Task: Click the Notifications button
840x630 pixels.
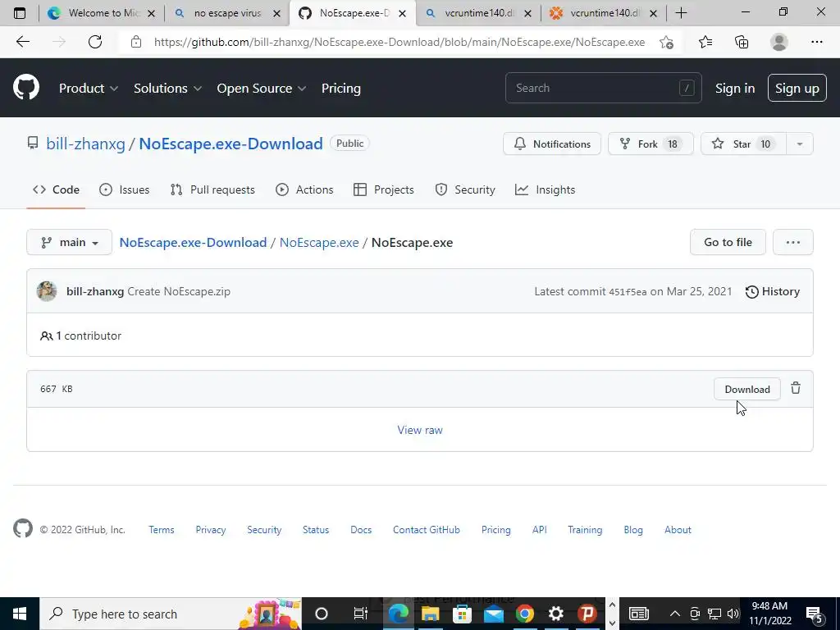Action: 552,144
